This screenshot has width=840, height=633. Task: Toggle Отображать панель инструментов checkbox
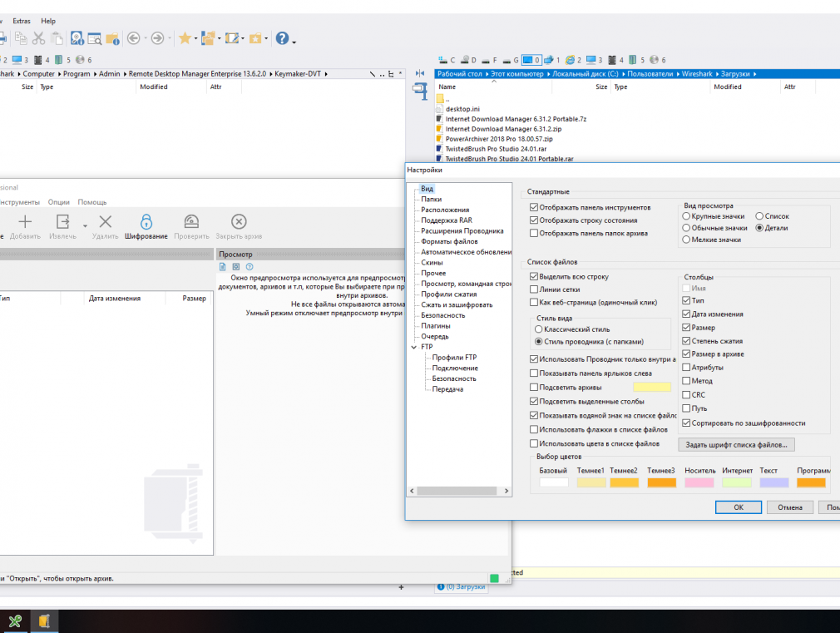click(534, 207)
